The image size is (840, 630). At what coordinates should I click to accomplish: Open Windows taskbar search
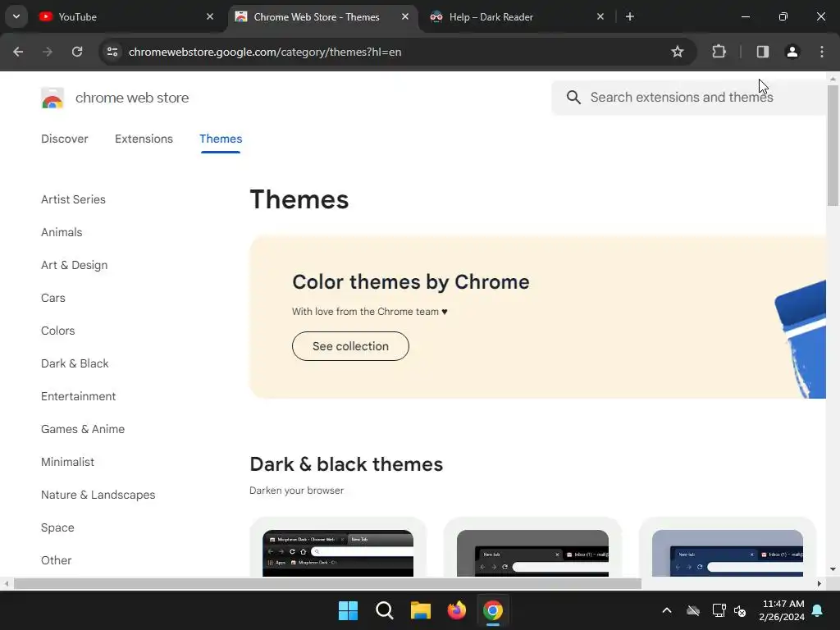tap(385, 610)
